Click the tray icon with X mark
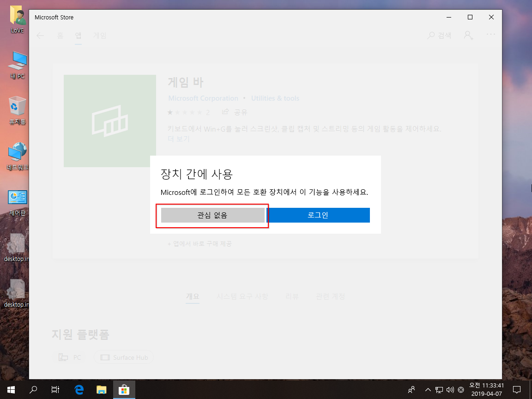This screenshot has height=399, width=532. pos(461,390)
